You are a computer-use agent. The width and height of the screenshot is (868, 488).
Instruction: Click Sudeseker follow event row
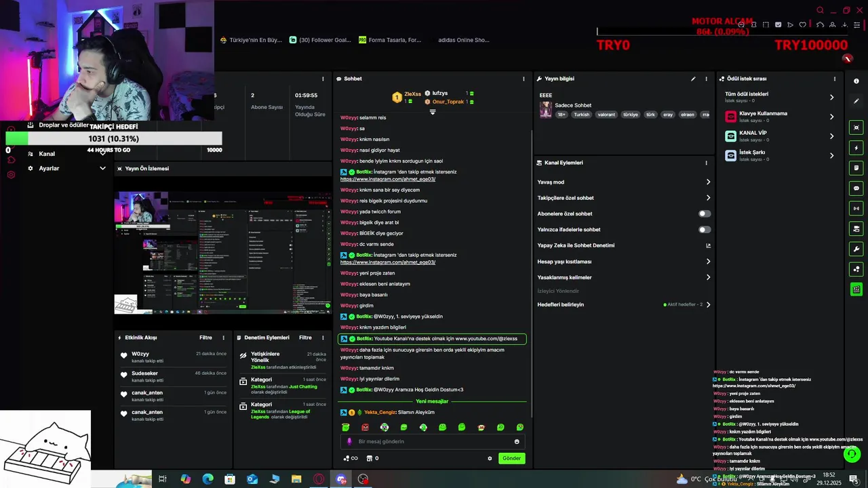pos(172,376)
